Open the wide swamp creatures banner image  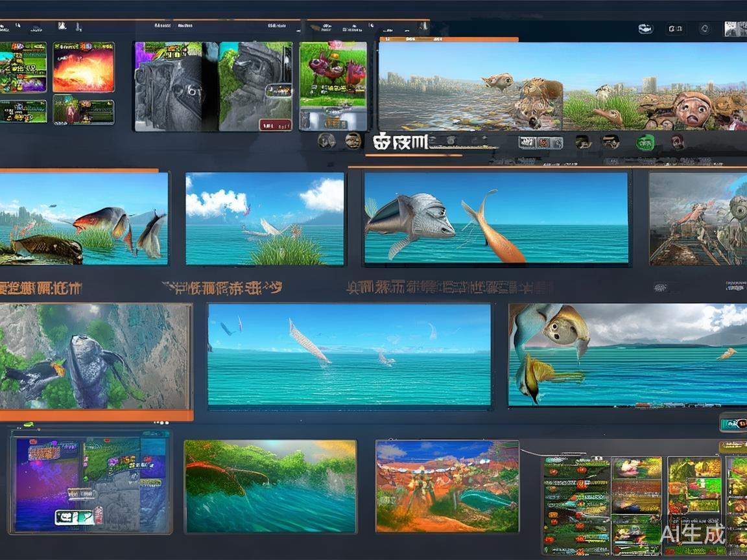click(x=562, y=86)
